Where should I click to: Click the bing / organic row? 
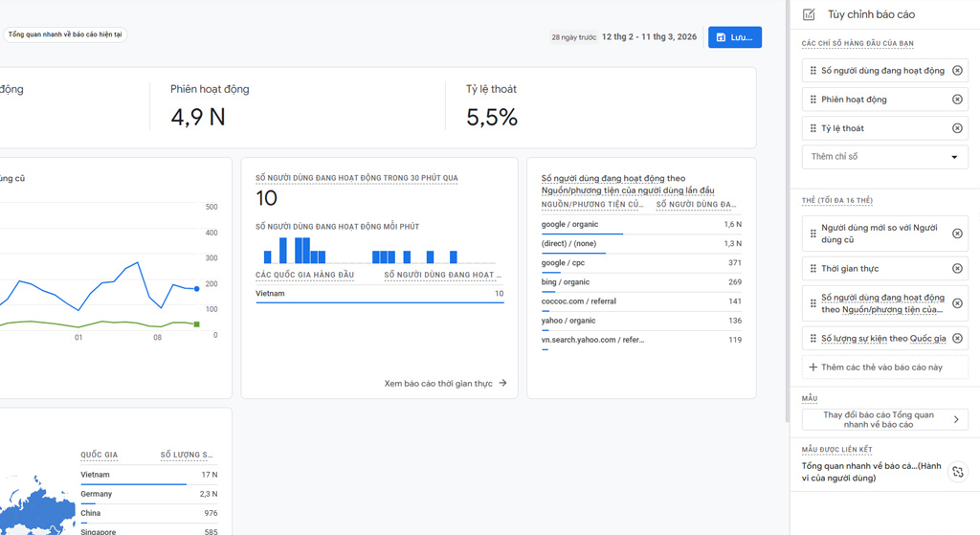click(641, 282)
